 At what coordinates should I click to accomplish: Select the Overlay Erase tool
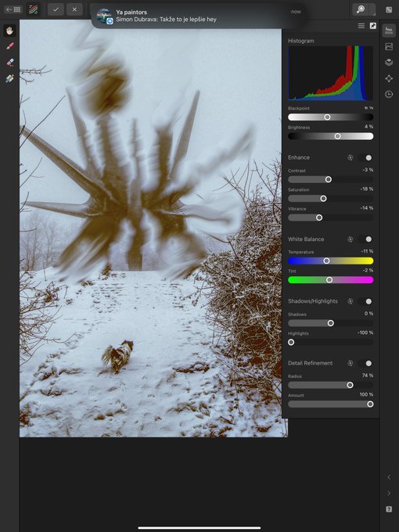tap(9, 62)
